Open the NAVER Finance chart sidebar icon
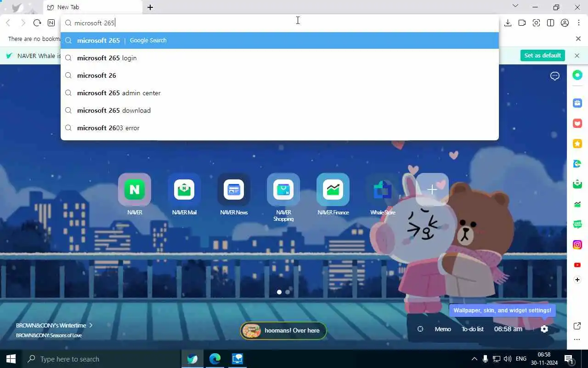The height and width of the screenshot is (368, 588). (x=577, y=204)
